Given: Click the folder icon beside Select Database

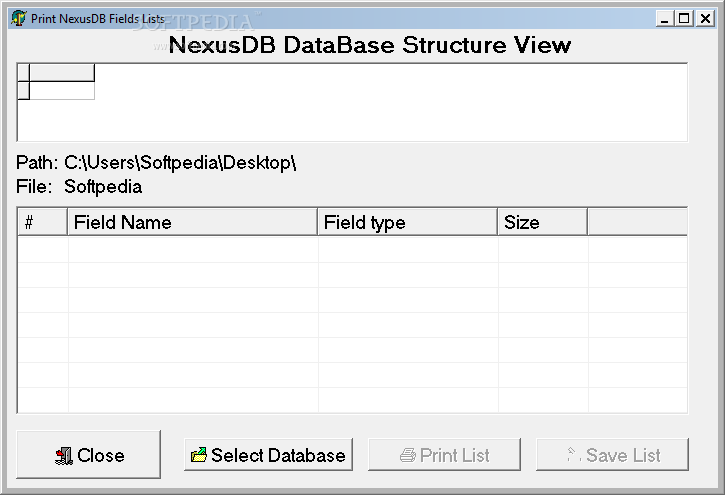Looking at the screenshot, I should (x=199, y=455).
